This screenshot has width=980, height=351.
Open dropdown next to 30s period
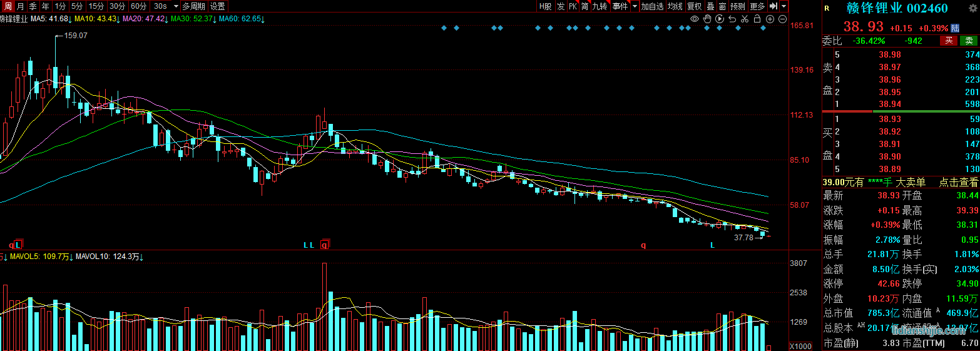(x=175, y=6)
